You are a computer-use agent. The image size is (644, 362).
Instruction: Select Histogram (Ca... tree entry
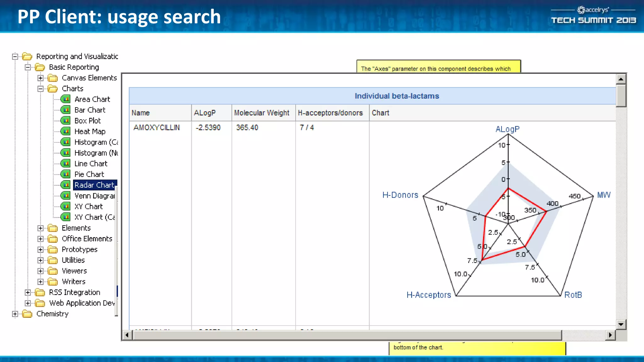(96, 142)
